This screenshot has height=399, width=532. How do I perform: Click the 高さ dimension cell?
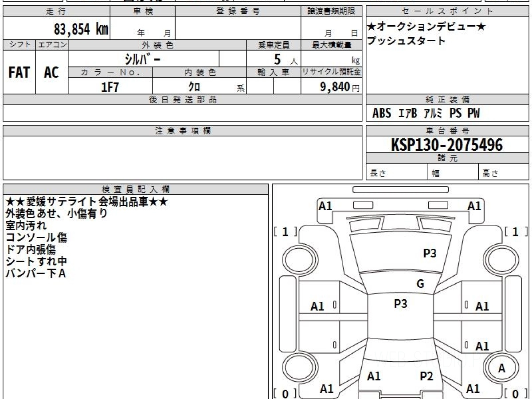504,172
